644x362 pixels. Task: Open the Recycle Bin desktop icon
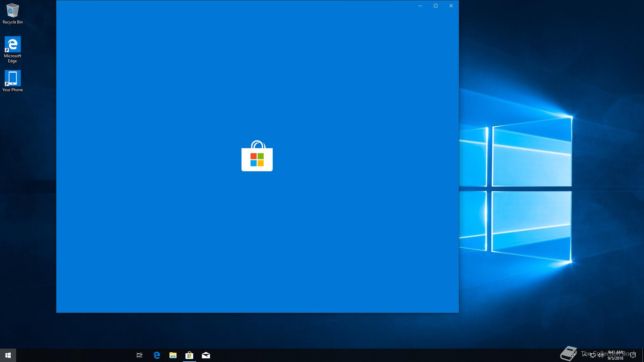tap(13, 14)
